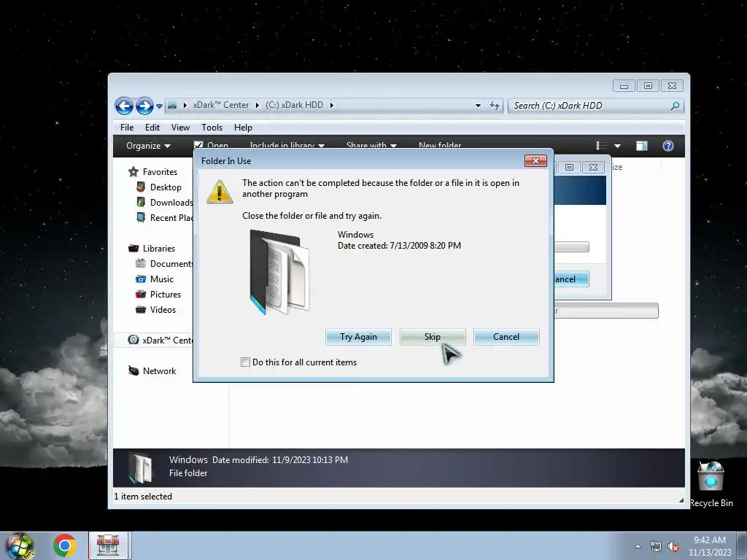
Task: Select Recent Places in the navigation pane
Action: (x=164, y=217)
